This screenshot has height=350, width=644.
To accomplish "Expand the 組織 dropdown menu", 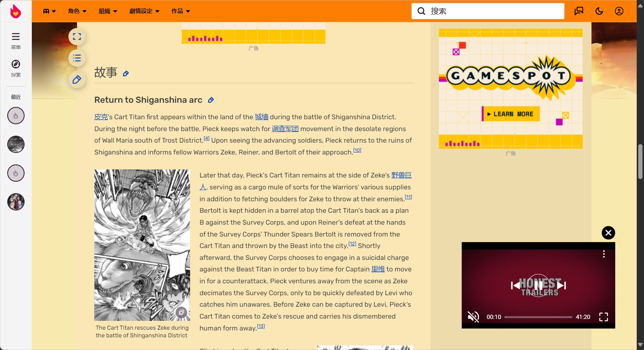I will (x=108, y=11).
